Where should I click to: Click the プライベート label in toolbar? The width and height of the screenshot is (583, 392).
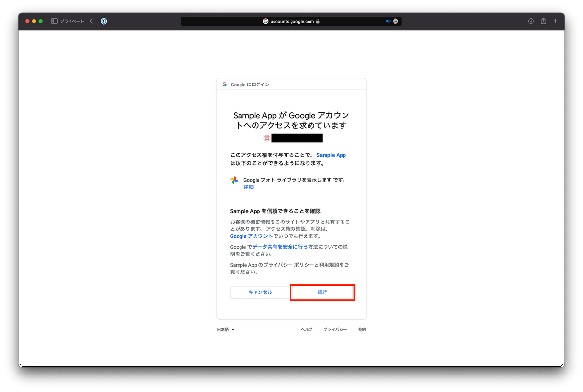coord(72,21)
